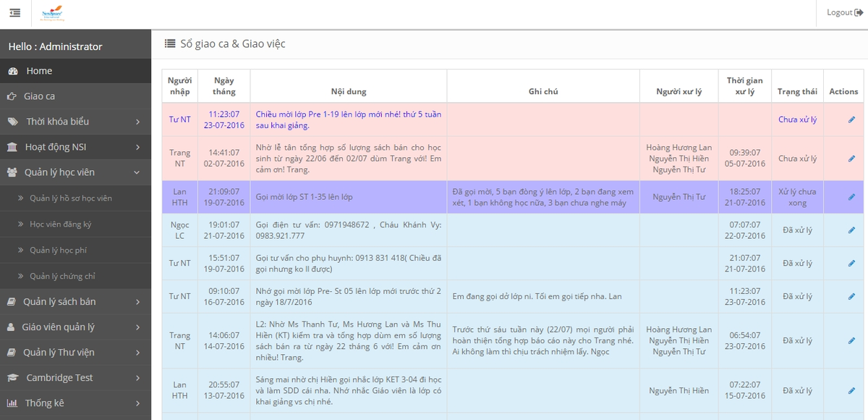Click the Logout link
This screenshot has height=420, width=868.
[845, 12]
